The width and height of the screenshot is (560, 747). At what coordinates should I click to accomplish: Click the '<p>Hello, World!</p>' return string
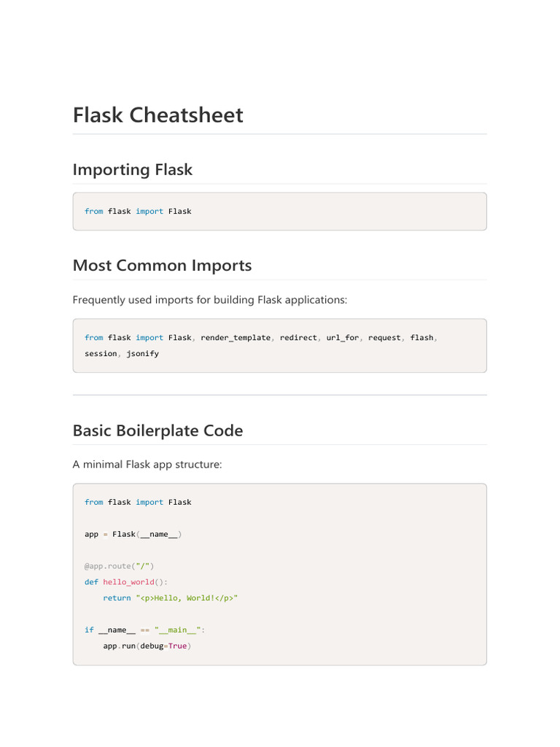click(187, 598)
